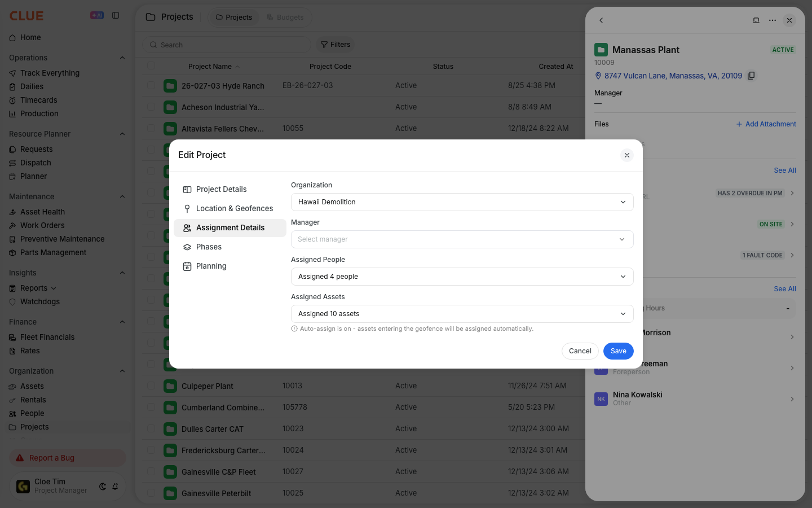Check the Cumberland Combine row checkbox
Viewport: 812px width, 508px height.
(151, 407)
